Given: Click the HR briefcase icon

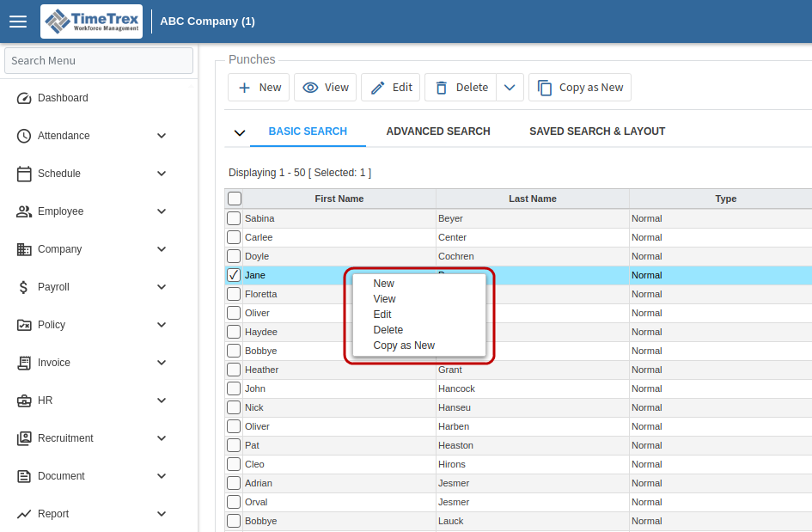Looking at the screenshot, I should 24,401.
